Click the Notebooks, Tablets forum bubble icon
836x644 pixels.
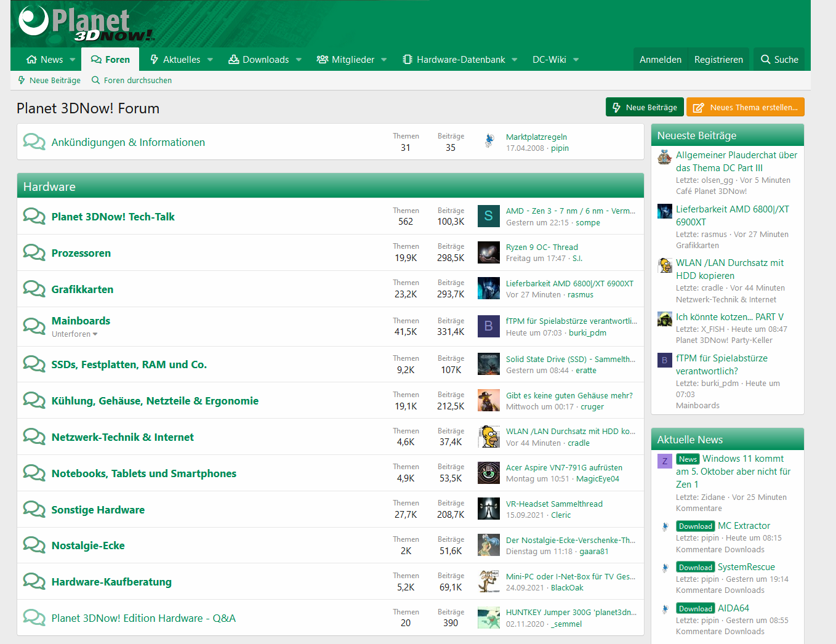click(x=34, y=473)
